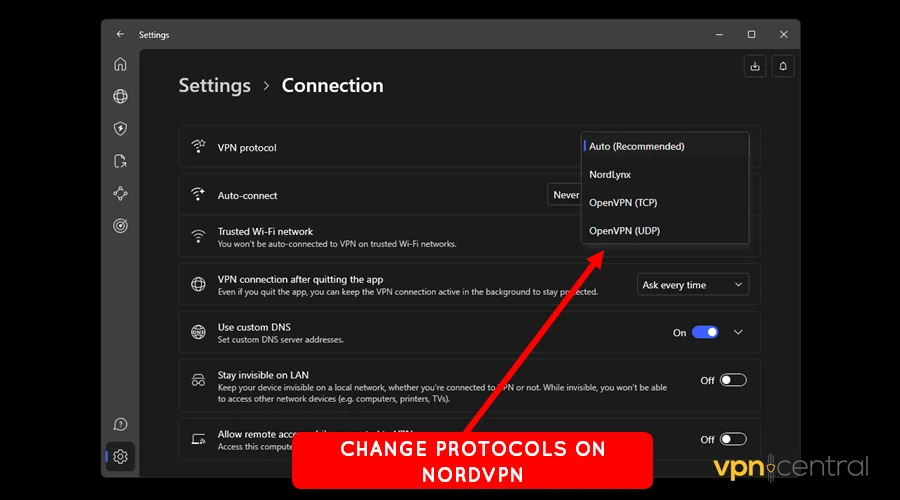Screen dimensions: 900x500
Task: Open the file share icon in sidebar
Action: tap(120, 161)
